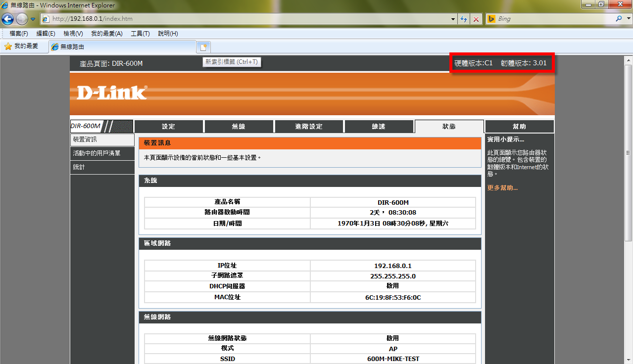Open the search provider dropdown arrow
This screenshot has height=364, width=633.
pos(628,19)
